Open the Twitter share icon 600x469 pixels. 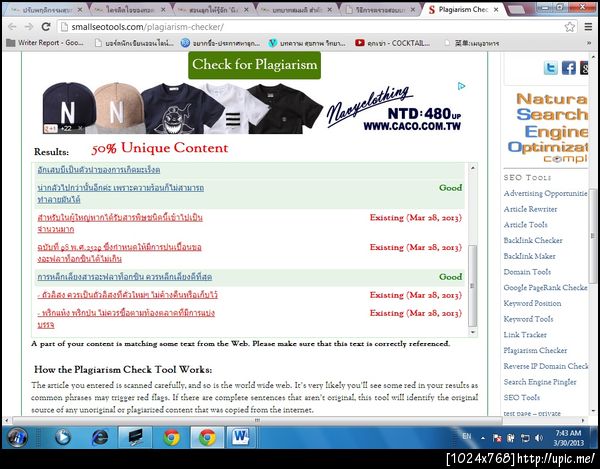tap(550, 68)
